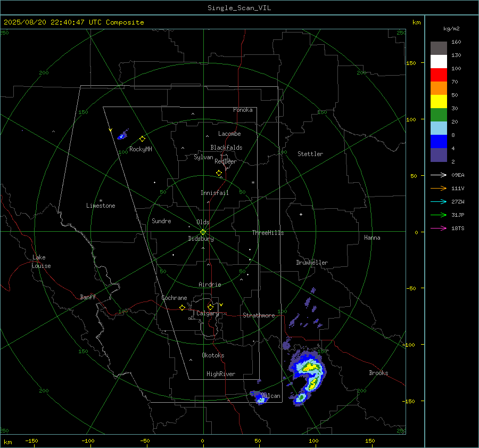Click the Vulcan town label
This screenshot has width=479, height=448.
point(271,396)
